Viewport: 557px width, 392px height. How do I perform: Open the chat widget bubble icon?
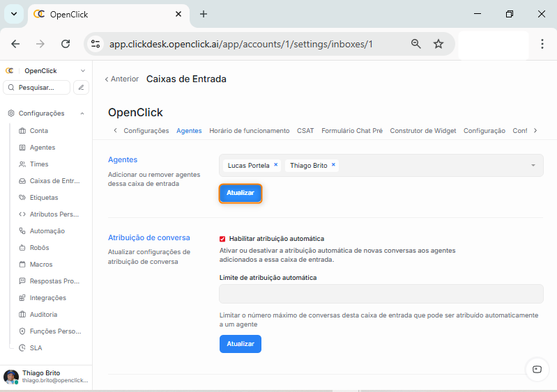click(536, 369)
